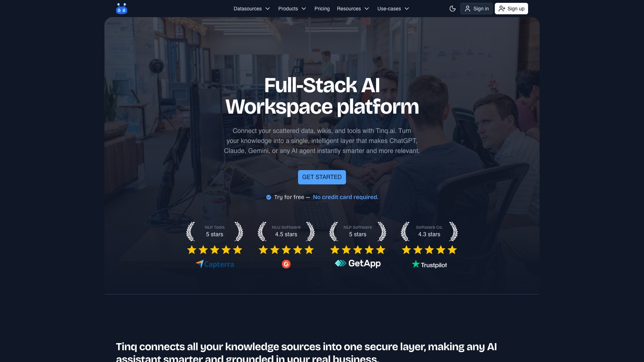644x362 pixels.
Task: Expand the Products menu
Action: [292, 9]
